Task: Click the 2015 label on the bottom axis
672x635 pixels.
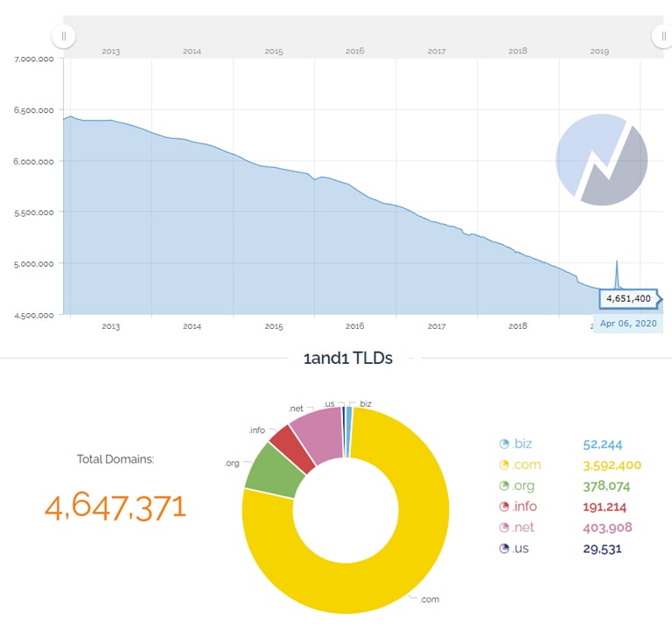Action: click(273, 326)
